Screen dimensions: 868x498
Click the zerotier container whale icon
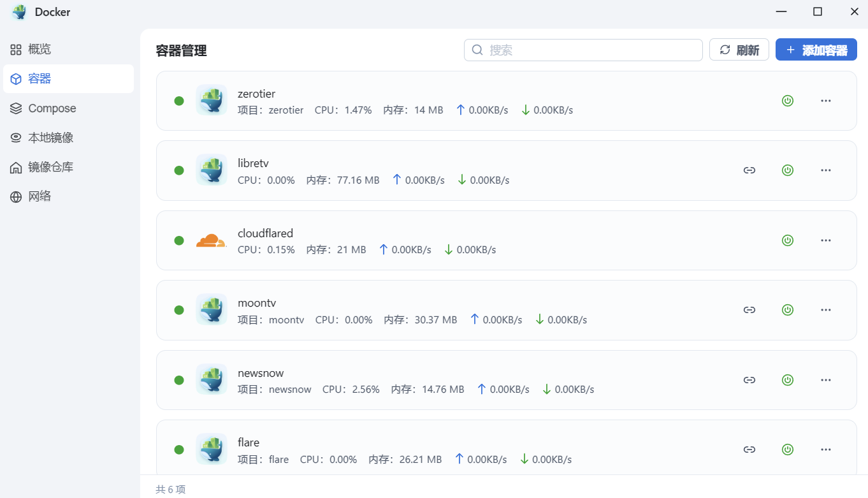coord(212,100)
